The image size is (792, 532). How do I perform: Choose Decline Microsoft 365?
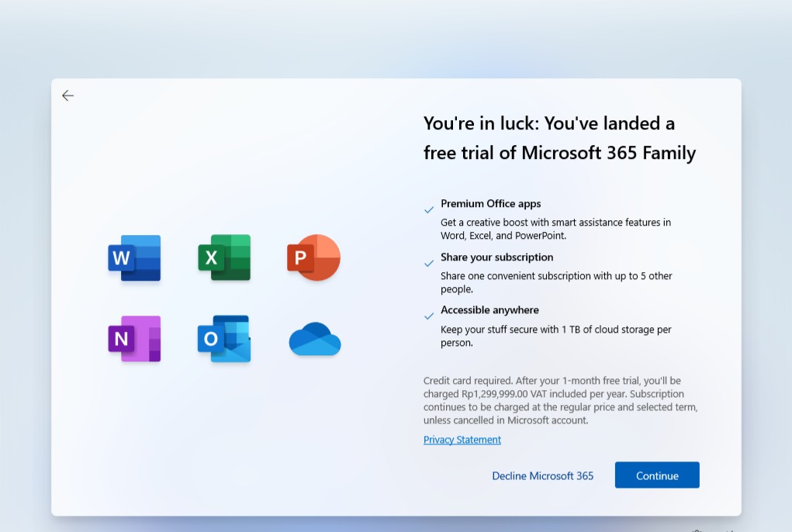pos(542,475)
